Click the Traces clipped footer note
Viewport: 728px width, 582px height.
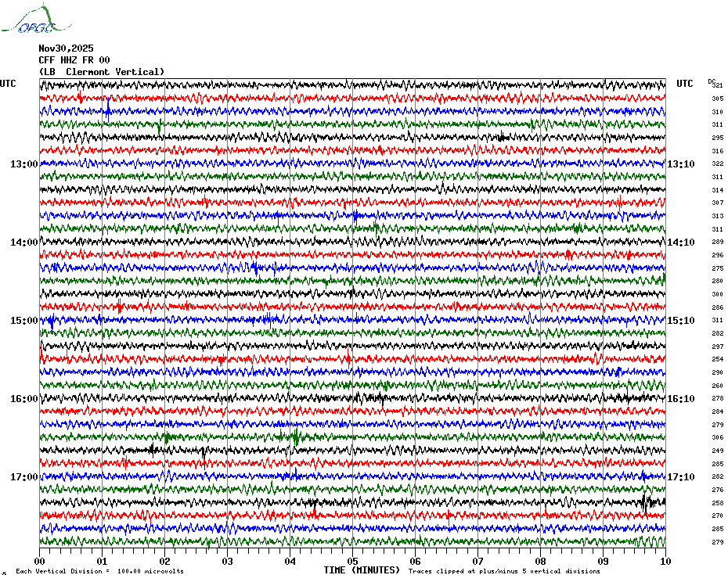coord(504,571)
